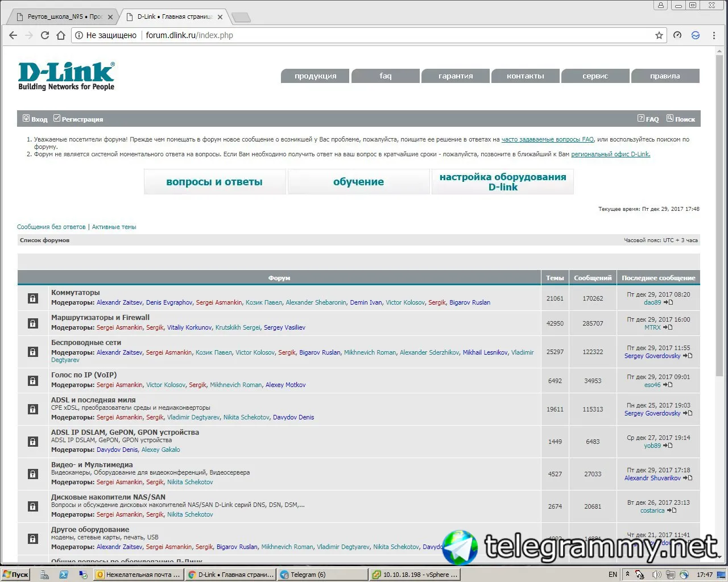728x582 pixels.
Task: Click the gauge extension icon in Chrome toolbar
Action: [x=677, y=35]
